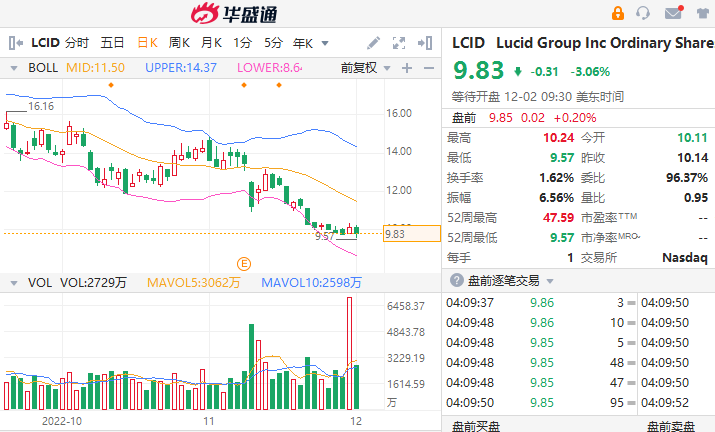715x432 pixels.
Task: Expand 盘前逐笔交易 dropdown arrow
Action: point(550,281)
